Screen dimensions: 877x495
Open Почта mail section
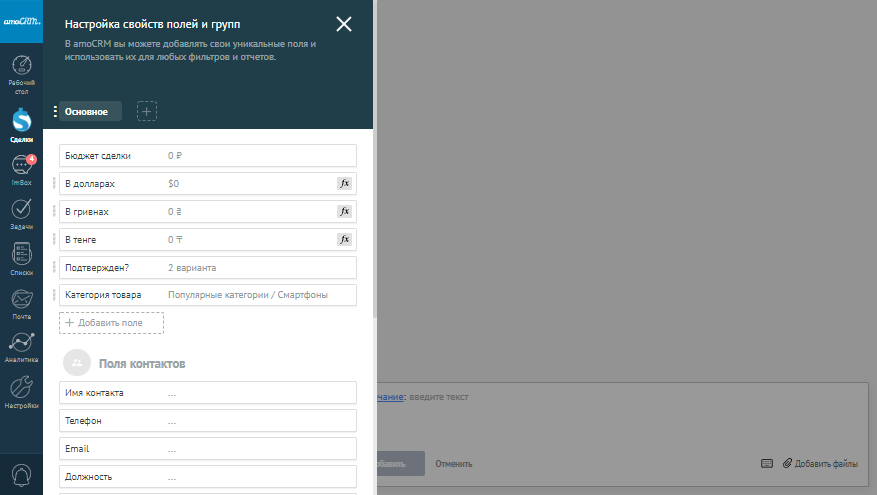click(21, 301)
